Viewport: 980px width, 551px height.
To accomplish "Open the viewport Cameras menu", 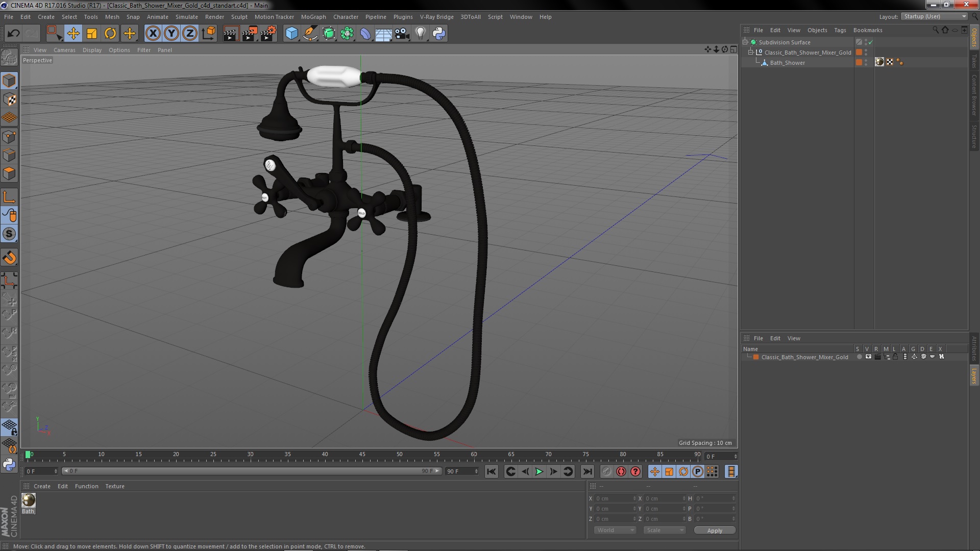I will point(64,50).
